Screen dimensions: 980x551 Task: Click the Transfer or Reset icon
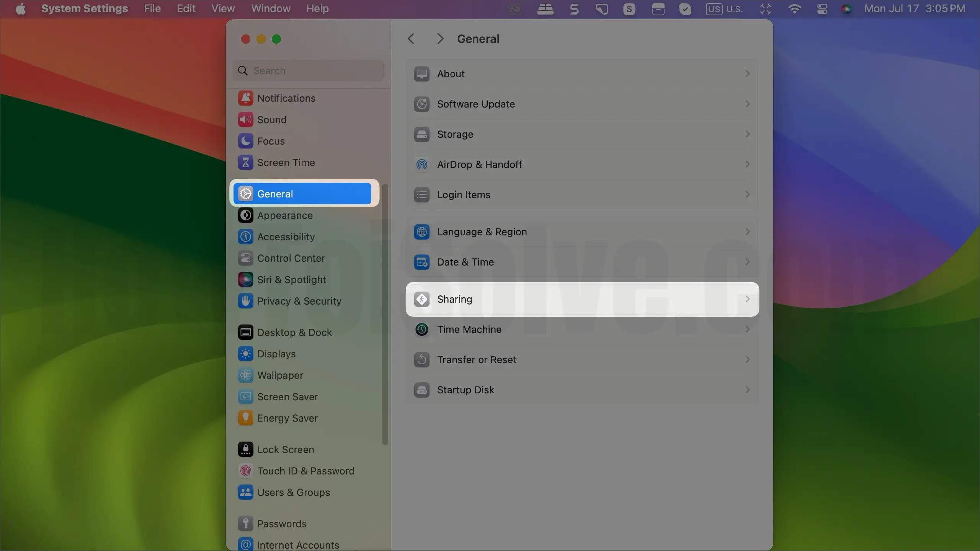click(422, 360)
